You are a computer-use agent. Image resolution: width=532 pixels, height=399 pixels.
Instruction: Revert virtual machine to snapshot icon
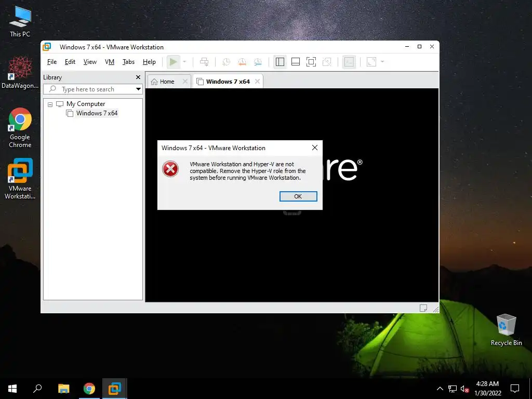point(242,62)
